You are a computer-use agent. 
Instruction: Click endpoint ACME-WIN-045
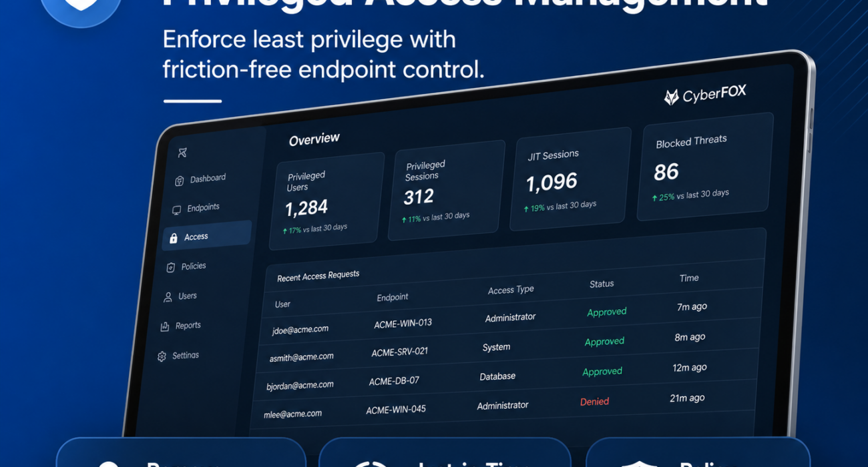tap(396, 410)
